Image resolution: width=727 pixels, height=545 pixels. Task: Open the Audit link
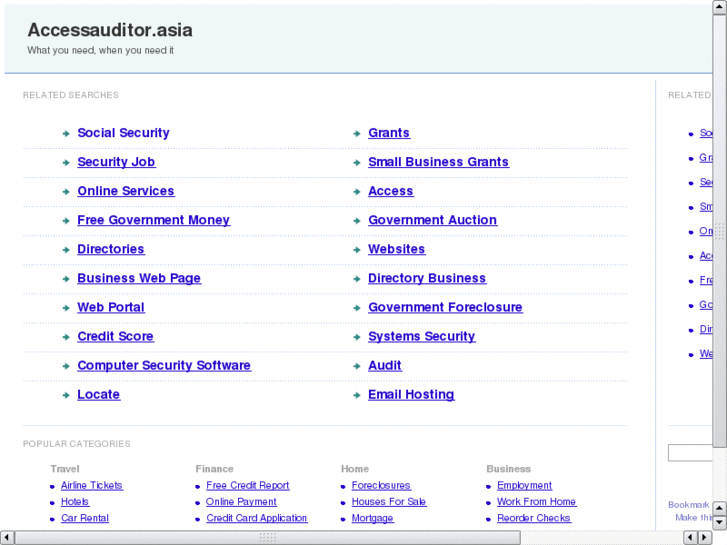pos(385,365)
